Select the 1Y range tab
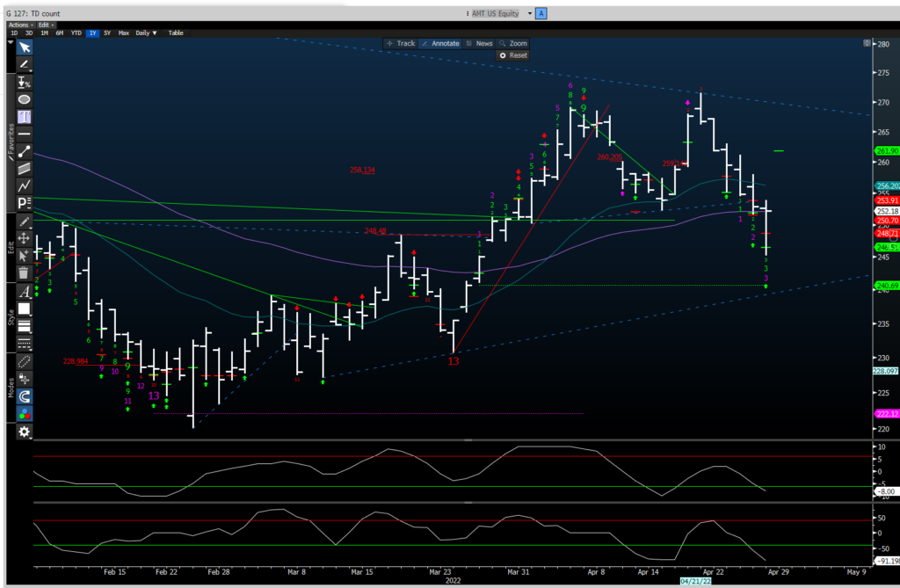The image size is (900, 588). [92, 33]
